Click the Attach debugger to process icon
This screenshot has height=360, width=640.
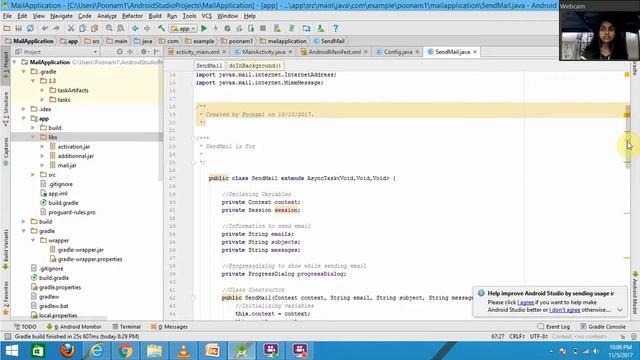point(251,28)
